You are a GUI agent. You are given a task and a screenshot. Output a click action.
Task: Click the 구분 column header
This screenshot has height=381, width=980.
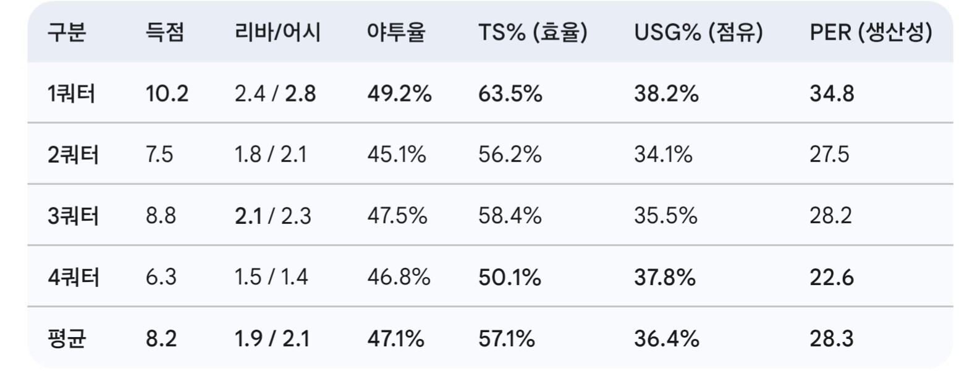coord(66,32)
